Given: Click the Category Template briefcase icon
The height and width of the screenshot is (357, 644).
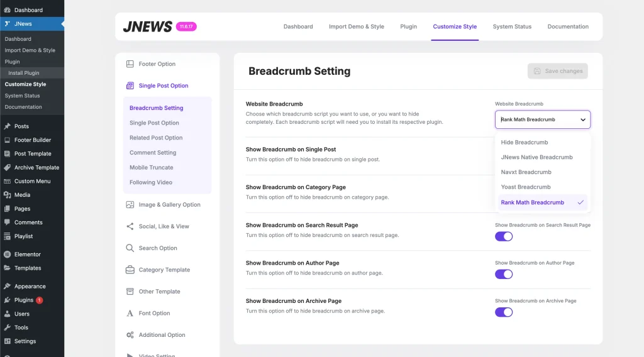Looking at the screenshot, I should tap(130, 270).
